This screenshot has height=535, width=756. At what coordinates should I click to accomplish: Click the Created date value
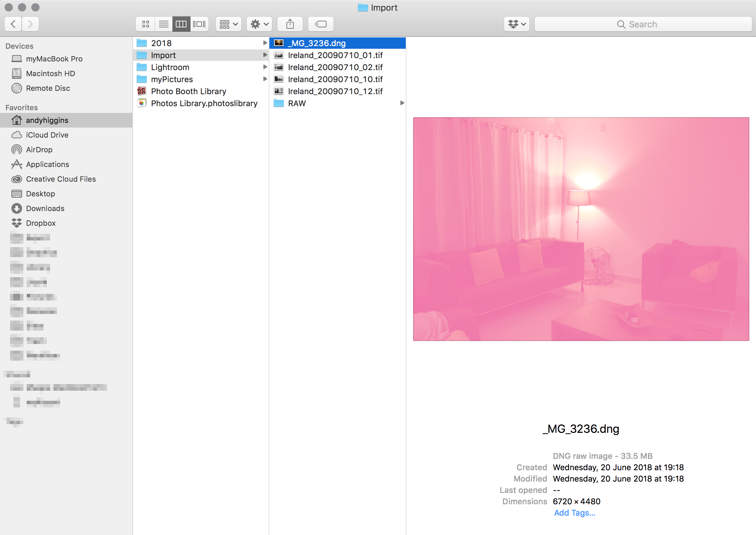tap(618, 467)
